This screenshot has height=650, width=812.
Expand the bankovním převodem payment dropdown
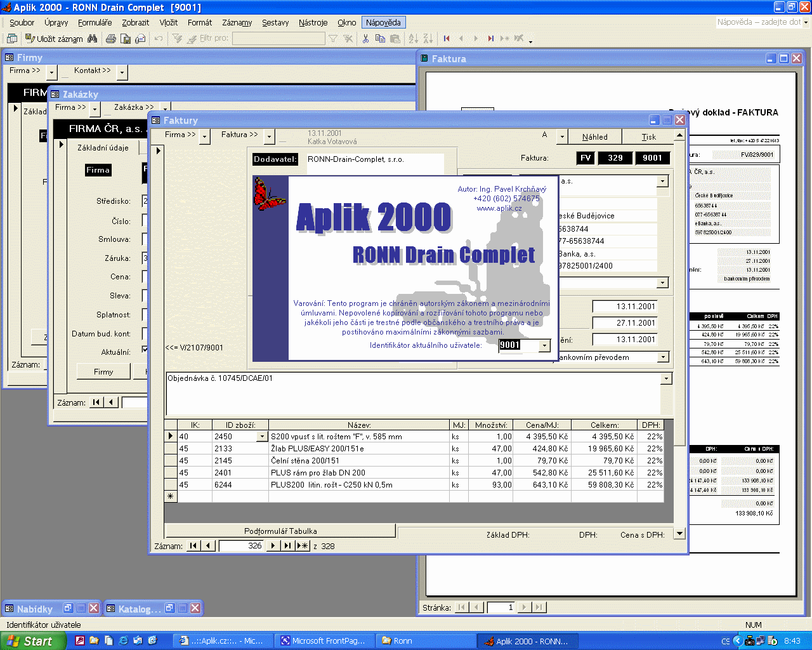(x=663, y=357)
